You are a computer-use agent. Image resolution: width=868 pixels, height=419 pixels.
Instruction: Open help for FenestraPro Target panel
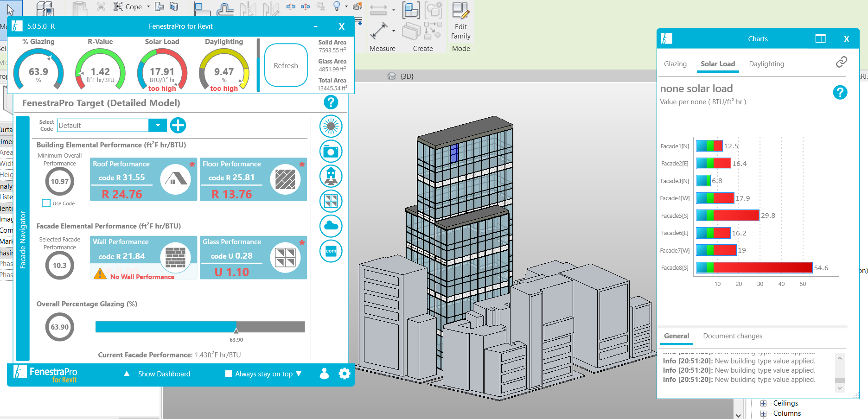(x=331, y=102)
